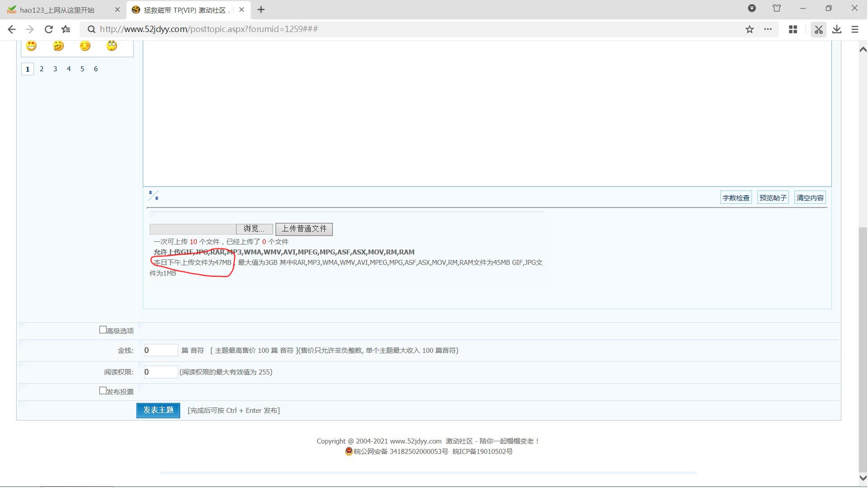Viewport: 868px width, 490px height.
Task: Click the 激动社区 footer text
Action: (460, 442)
